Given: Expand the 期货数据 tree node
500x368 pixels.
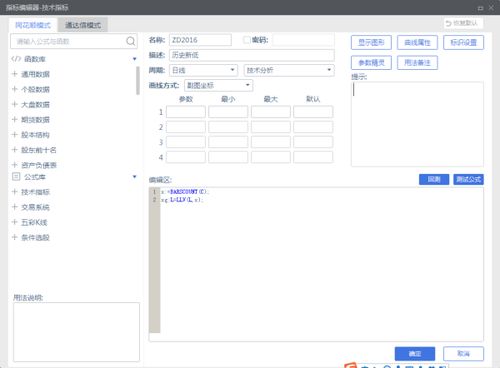Looking at the screenshot, I should pyautogui.click(x=14, y=119).
